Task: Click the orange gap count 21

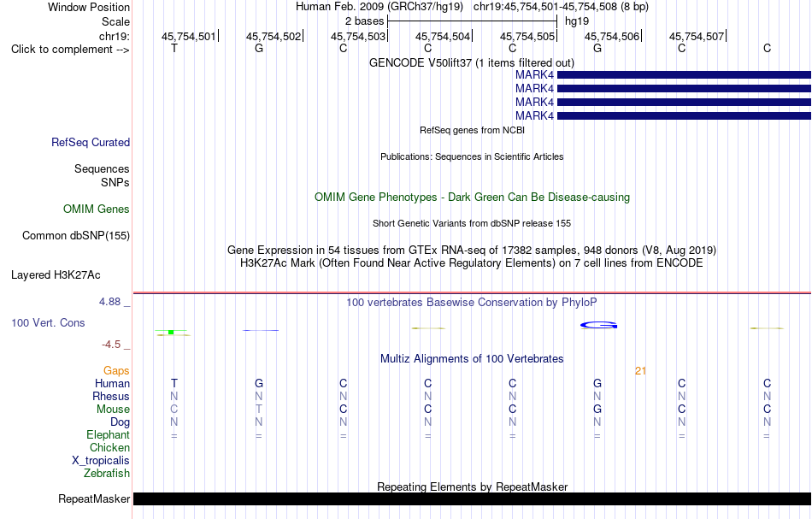Action: click(640, 371)
